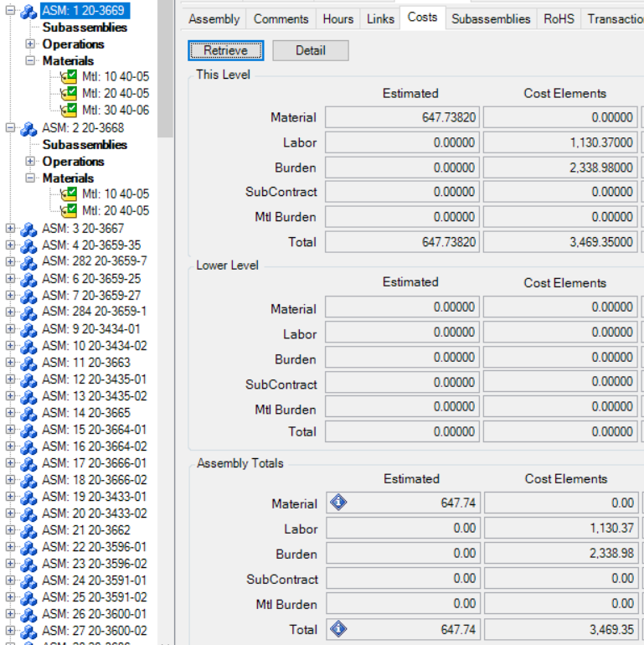644x645 pixels.
Task: Expand the ASM: 3 20-3667 node
Action: [x=10, y=229]
